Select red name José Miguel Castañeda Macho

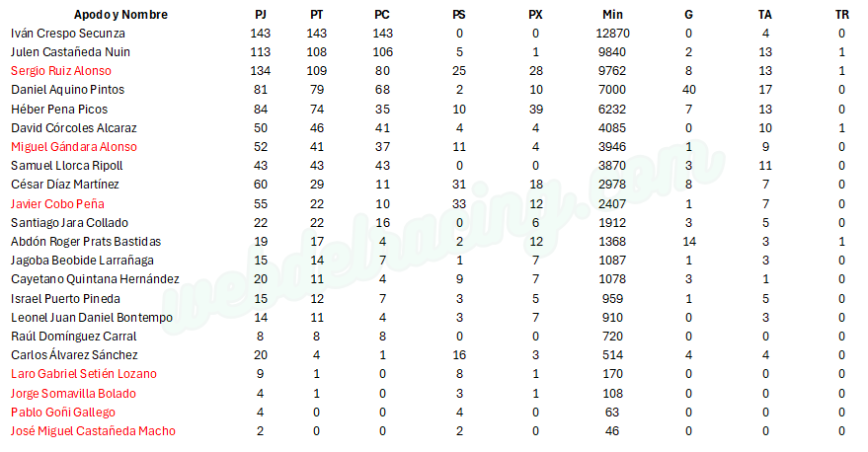(x=93, y=431)
